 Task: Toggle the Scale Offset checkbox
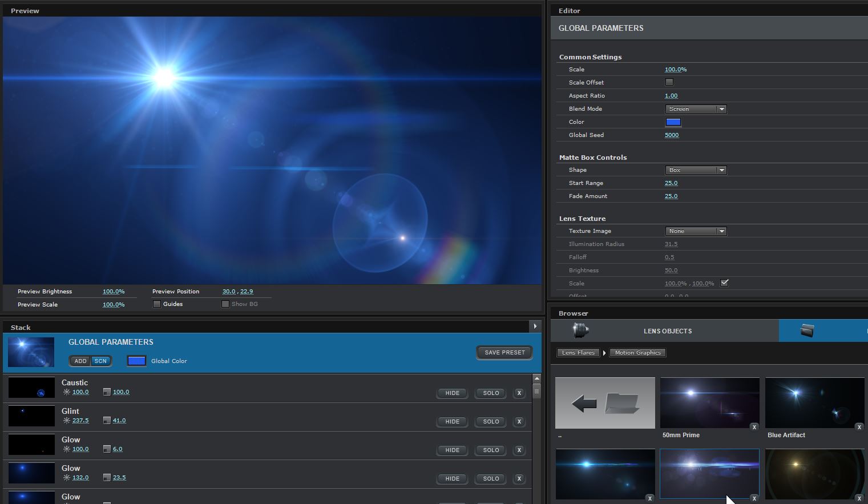[x=669, y=82]
